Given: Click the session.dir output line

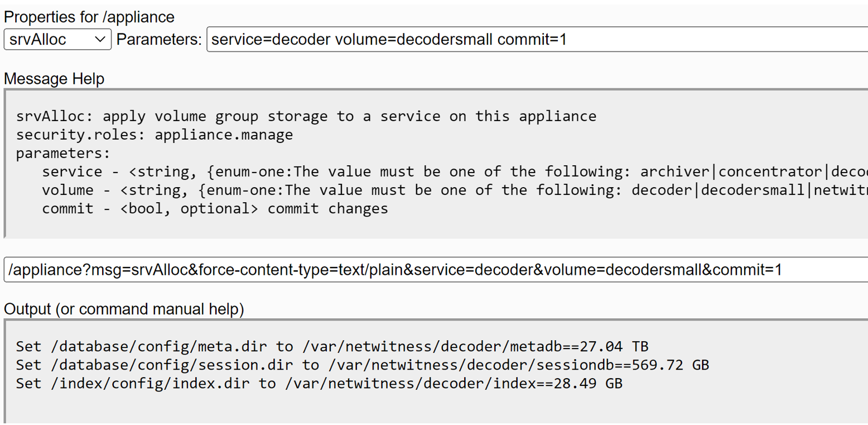Looking at the screenshot, I should point(363,365).
